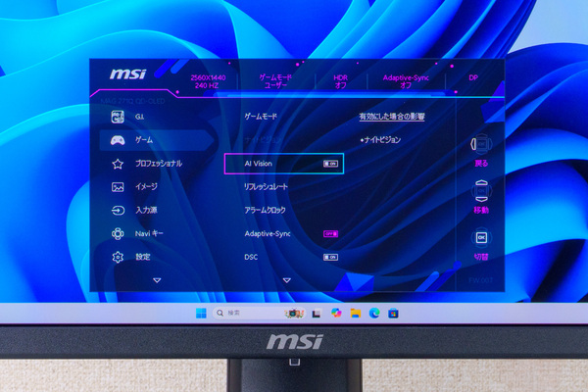This screenshot has width=588, height=392.
Task: Open the 設定 menu entry
Action: [143, 257]
